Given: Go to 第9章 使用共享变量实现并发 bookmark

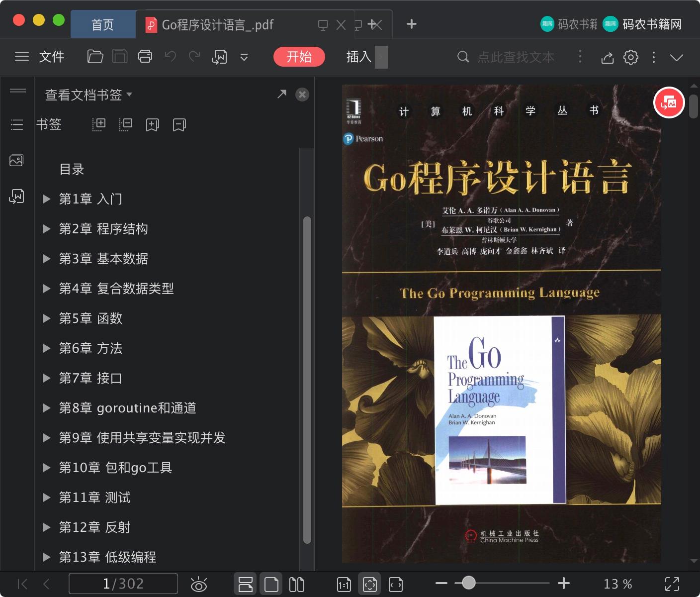Looking at the screenshot, I should point(142,438).
